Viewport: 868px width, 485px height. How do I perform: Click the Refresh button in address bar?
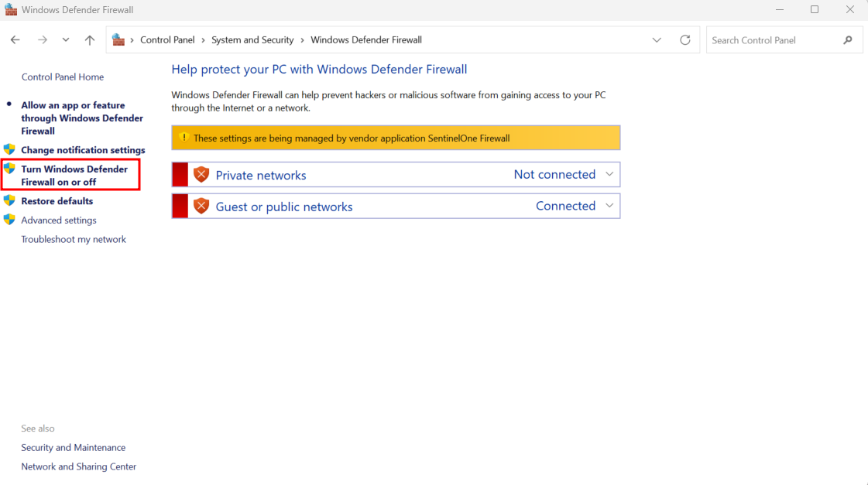pyautogui.click(x=684, y=40)
